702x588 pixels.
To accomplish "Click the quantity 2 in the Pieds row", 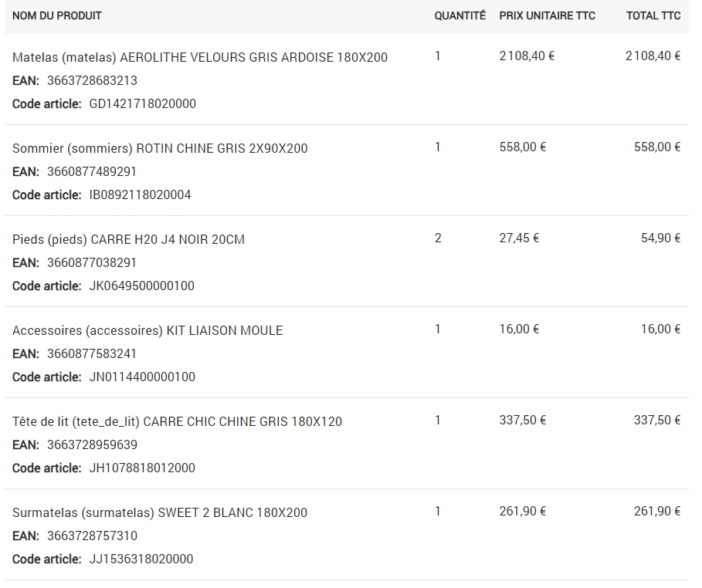I will 438,238.
